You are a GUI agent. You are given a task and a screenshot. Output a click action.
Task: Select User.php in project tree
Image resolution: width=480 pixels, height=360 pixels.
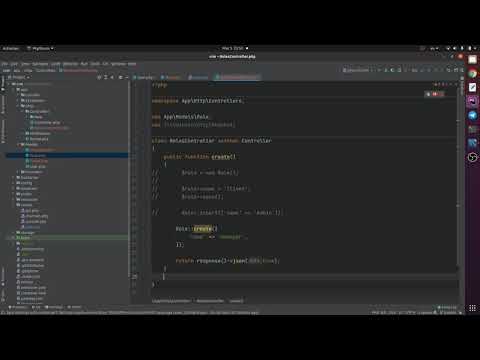pos(35,166)
